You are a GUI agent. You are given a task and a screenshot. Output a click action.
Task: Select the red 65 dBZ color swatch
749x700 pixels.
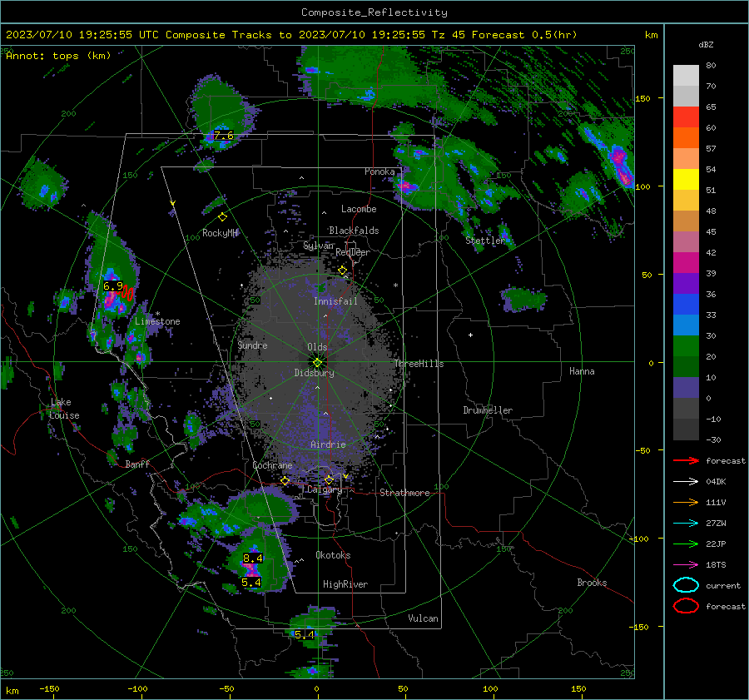click(x=686, y=117)
